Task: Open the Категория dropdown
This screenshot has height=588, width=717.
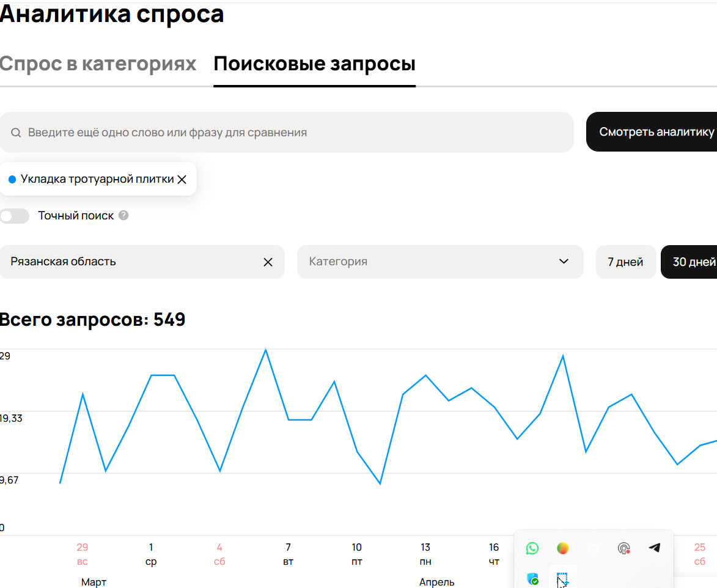Action: (428, 262)
